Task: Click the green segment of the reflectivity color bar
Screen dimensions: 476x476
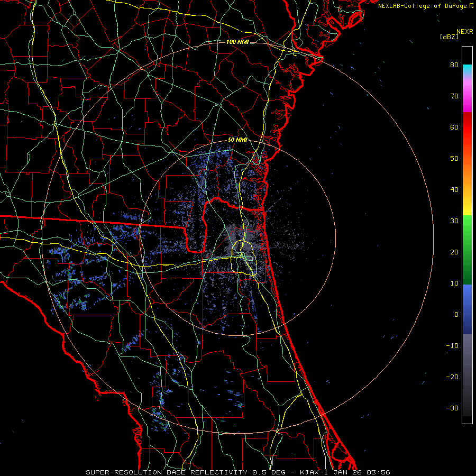Action: 467,250
